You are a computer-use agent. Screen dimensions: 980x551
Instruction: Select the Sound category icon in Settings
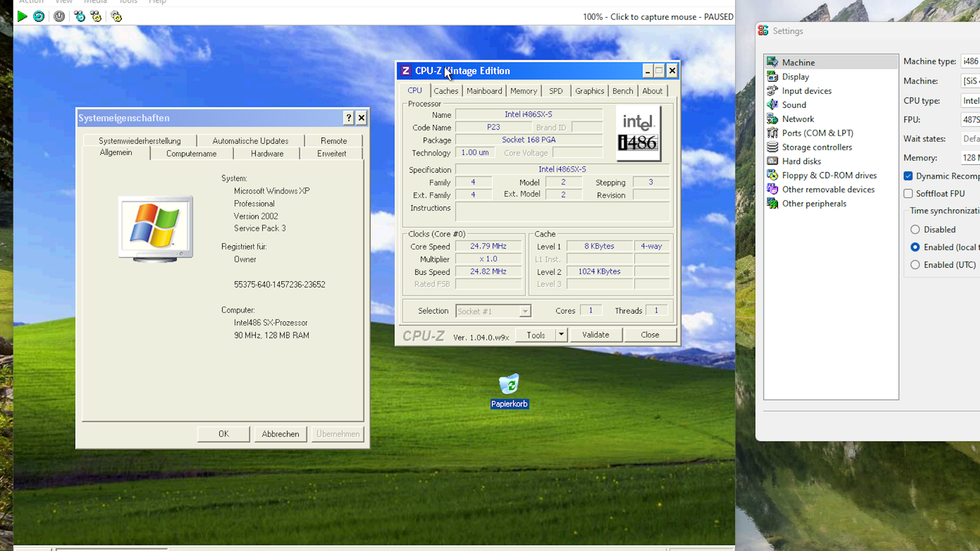click(x=773, y=105)
